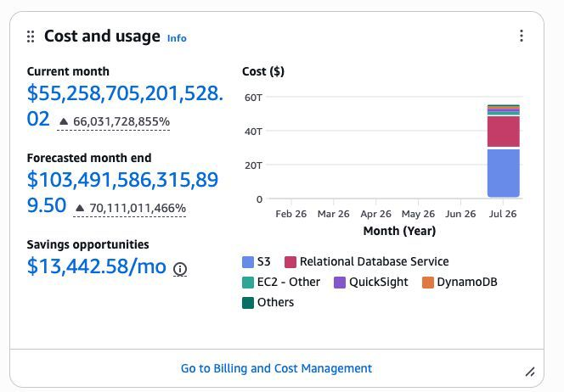Click the Jun 26 axis label
This screenshot has height=392, width=564.
pos(460,214)
